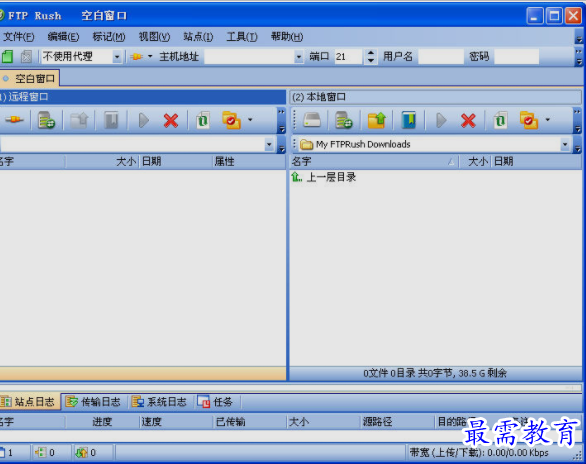Increase port number with the up stepper arrow
Image resolution: width=586 pixels, height=464 pixels.
click(370, 53)
